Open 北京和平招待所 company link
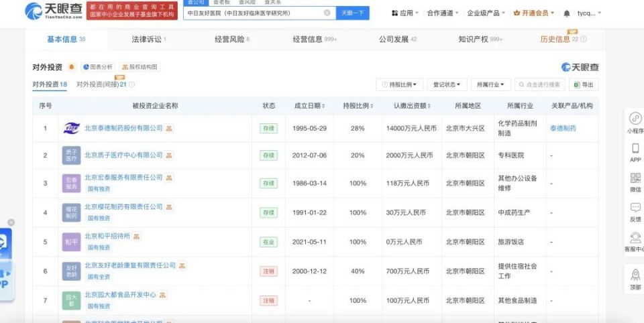The height and width of the screenshot is (323, 644). pyautogui.click(x=107, y=237)
